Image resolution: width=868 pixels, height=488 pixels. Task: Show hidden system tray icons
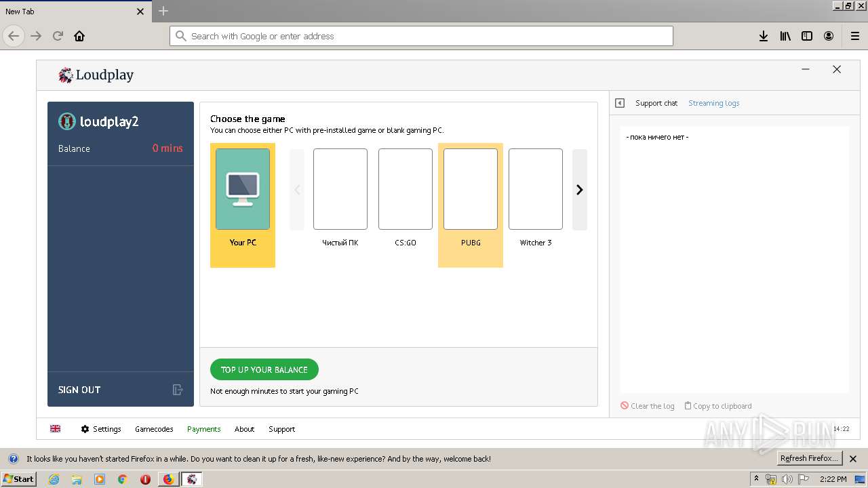pyautogui.click(x=756, y=479)
